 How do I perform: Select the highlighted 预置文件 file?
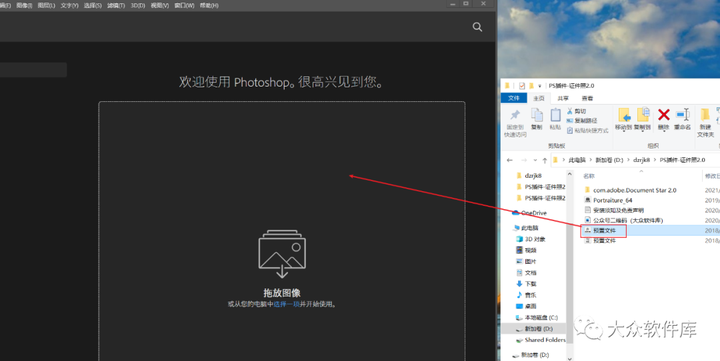(604, 231)
